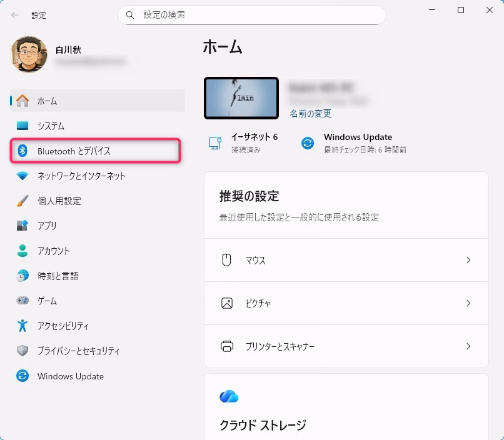504x440 pixels.
Task: Click the desktop wallpaper thumbnail
Action: pyautogui.click(x=241, y=98)
